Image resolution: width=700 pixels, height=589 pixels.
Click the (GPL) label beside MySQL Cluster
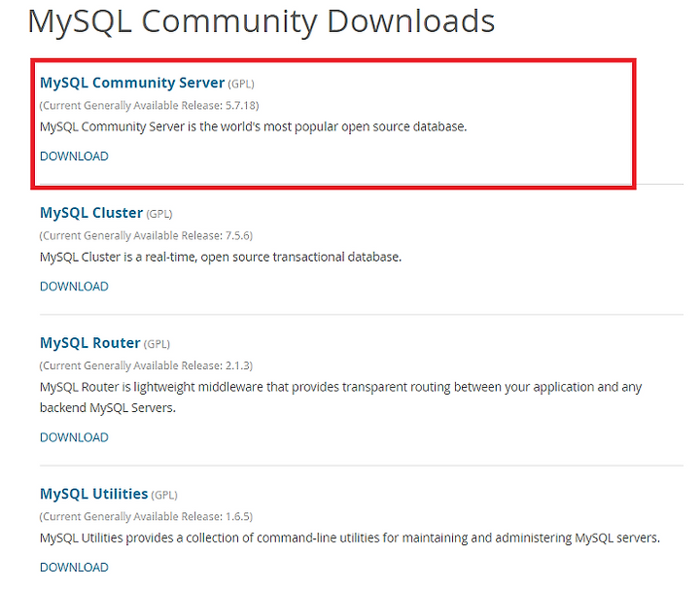pos(159,214)
